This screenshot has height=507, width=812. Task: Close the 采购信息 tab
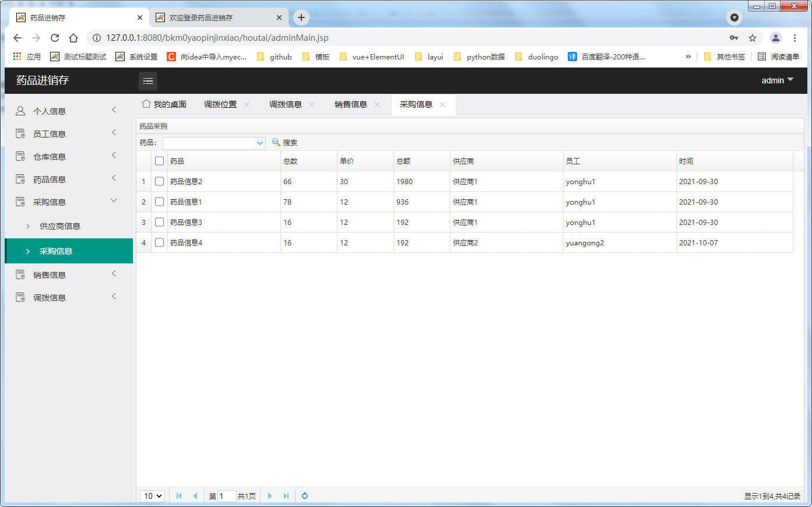tap(442, 105)
